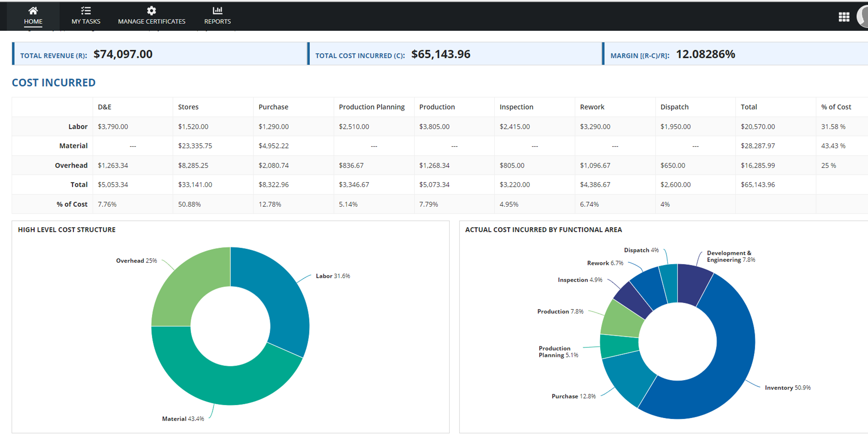Screen dimensions: 868x438
Task: Click the HIGH LEVEL COST STRUCTURE title
Action: (x=67, y=229)
